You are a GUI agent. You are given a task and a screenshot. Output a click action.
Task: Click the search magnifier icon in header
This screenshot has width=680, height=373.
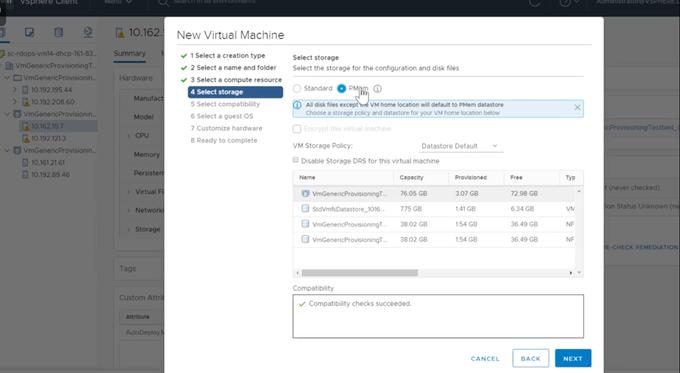pyautogui.click(x=163, y=3)
